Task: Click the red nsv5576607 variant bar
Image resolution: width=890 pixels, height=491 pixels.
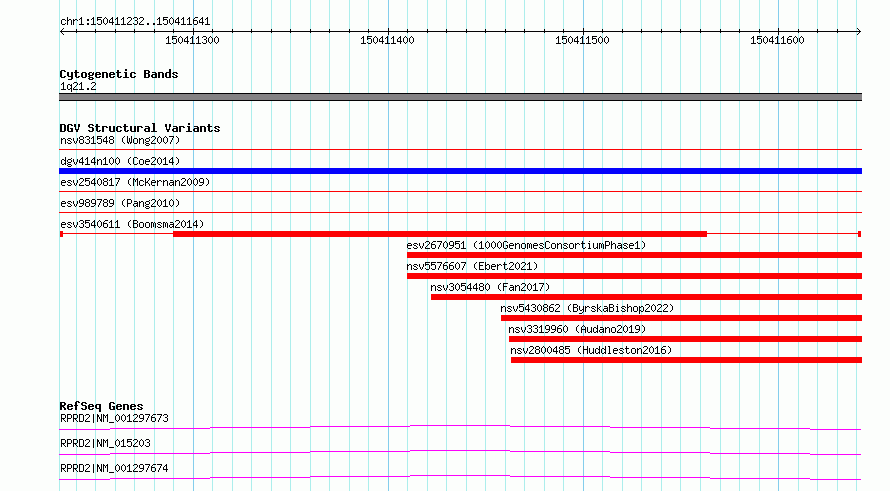Action: [x=634, y=276]
